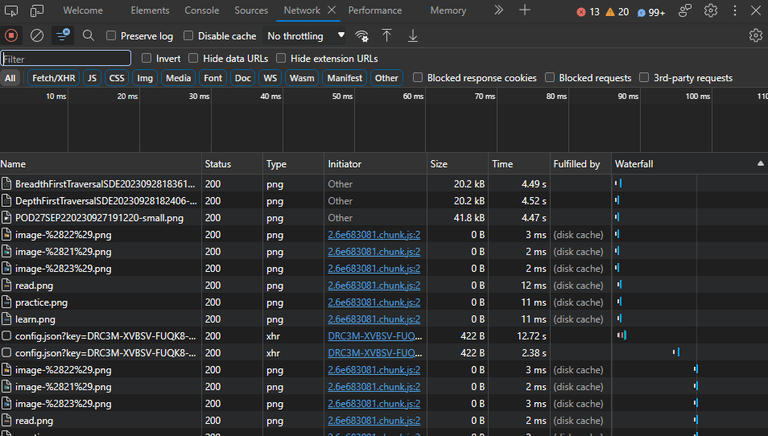Open inspect element picker tool

[x=11, y=10]
